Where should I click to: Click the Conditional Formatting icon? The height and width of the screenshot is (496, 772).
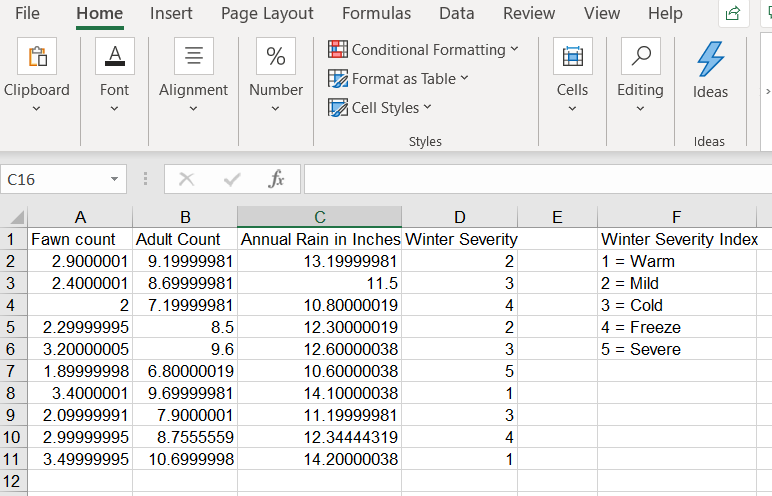tap(338, 49)
